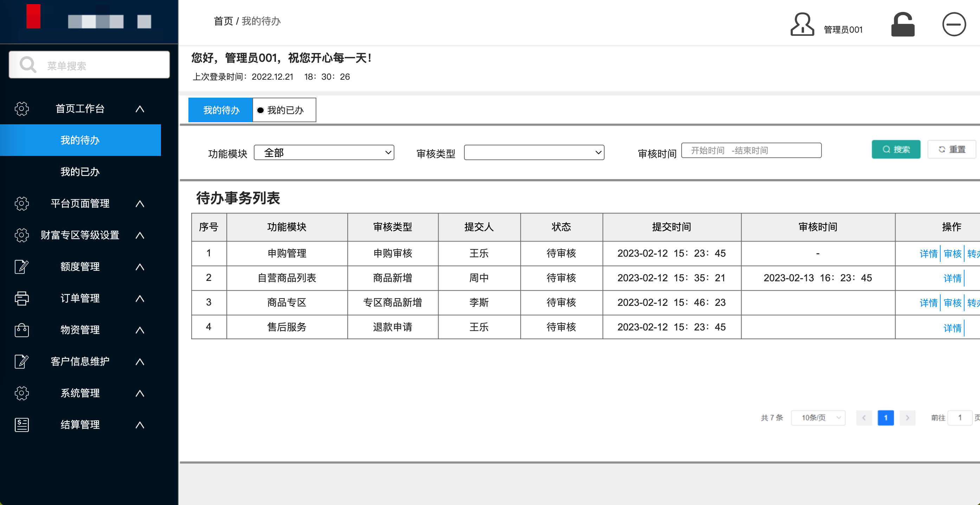This screenshot has width=980, height=505.
Task: Click the 王乐 cell in row 1
Action: (x=479, y=253)
